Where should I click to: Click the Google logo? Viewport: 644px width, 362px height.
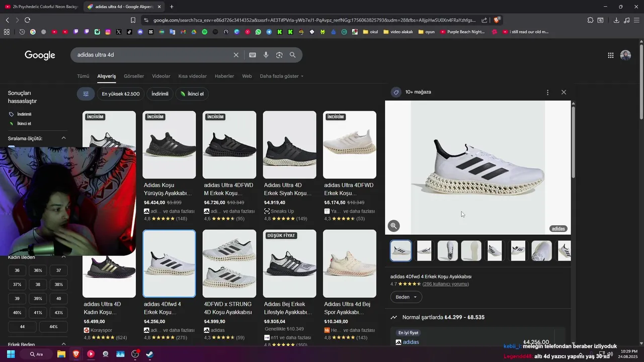40,55
